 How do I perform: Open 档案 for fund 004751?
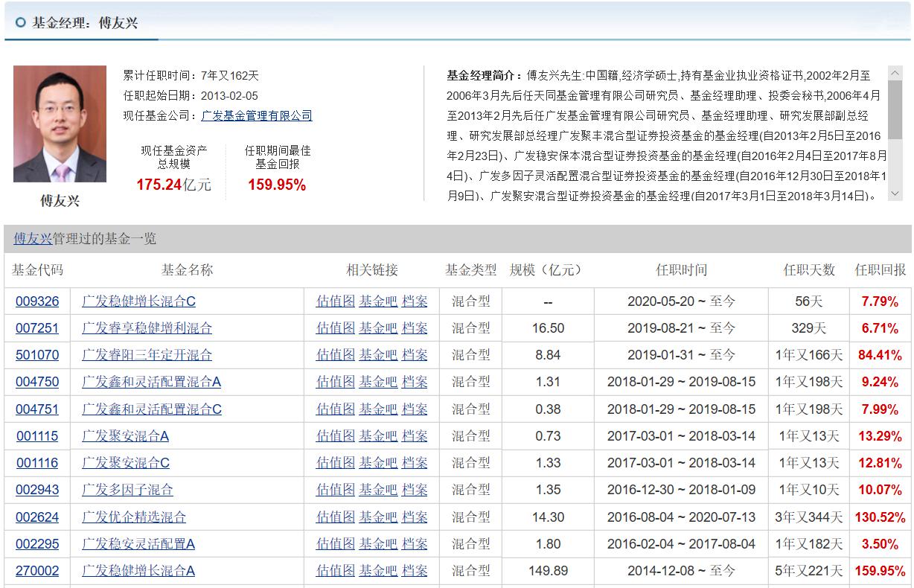[x=415, y=409]
